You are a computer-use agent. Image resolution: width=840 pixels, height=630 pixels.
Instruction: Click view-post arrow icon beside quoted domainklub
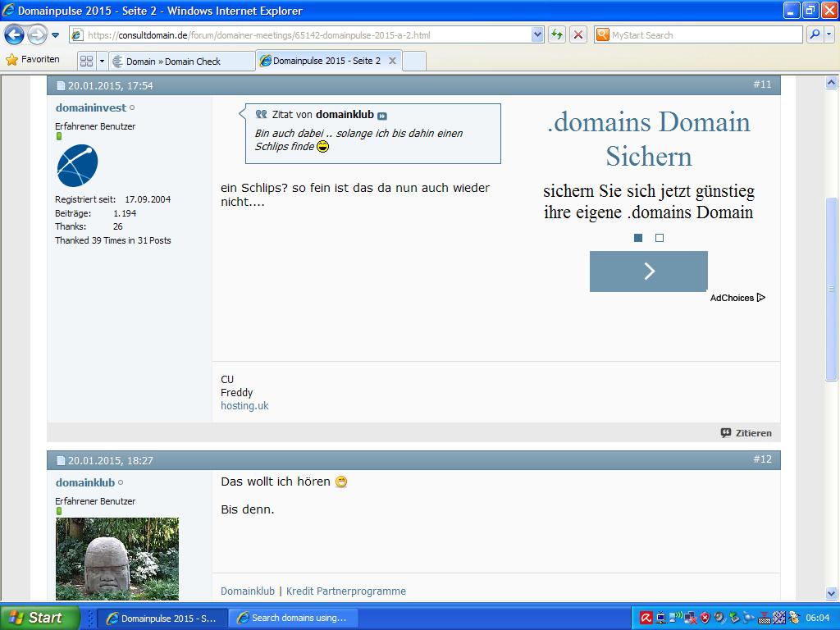coord(382,116)
